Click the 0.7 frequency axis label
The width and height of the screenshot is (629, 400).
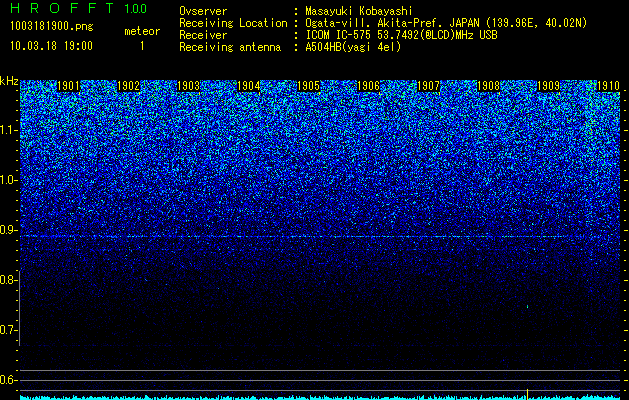tap(8, 330)
